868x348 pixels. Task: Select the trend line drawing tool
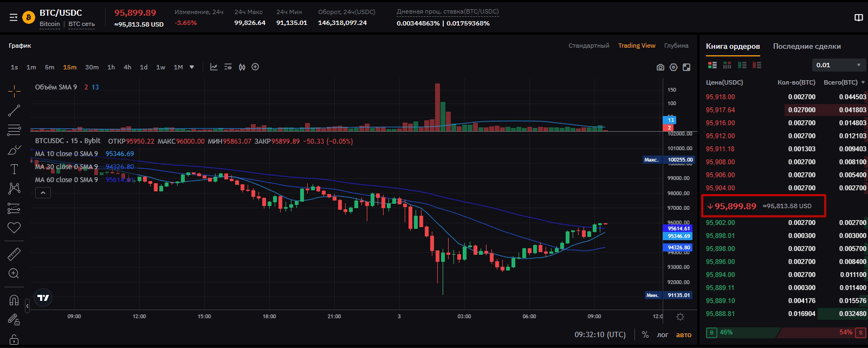click(14, 111)
